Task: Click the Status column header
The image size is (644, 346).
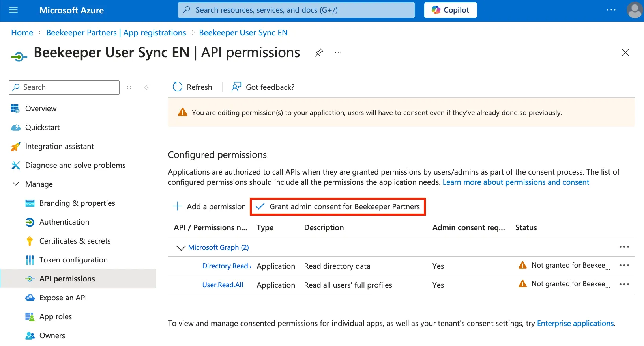Action: point(526,227)
